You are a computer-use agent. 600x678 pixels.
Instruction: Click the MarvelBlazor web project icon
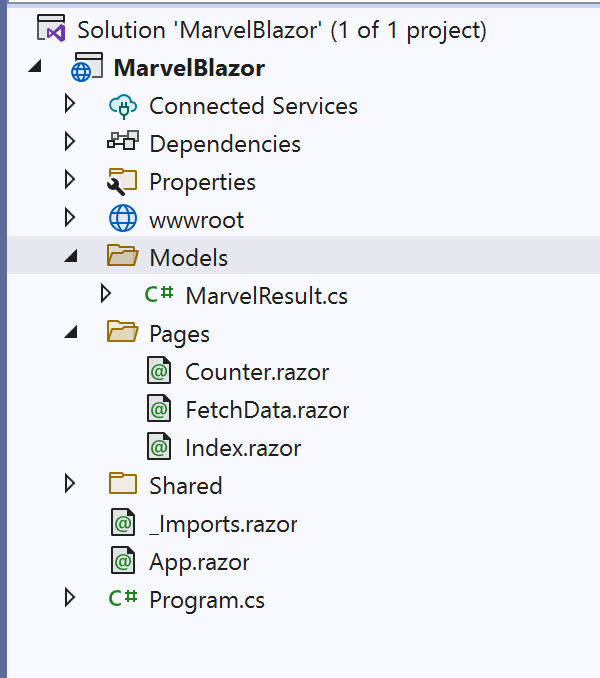84,69
